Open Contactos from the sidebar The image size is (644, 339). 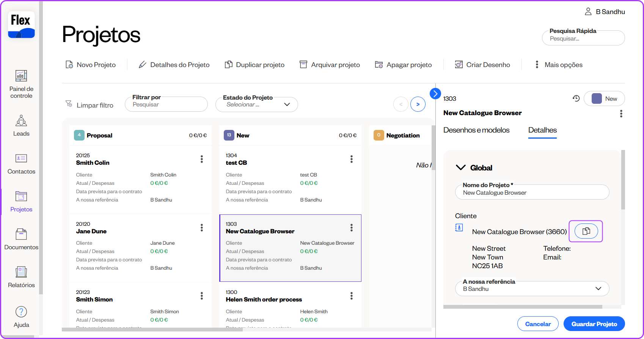point(21,159)
